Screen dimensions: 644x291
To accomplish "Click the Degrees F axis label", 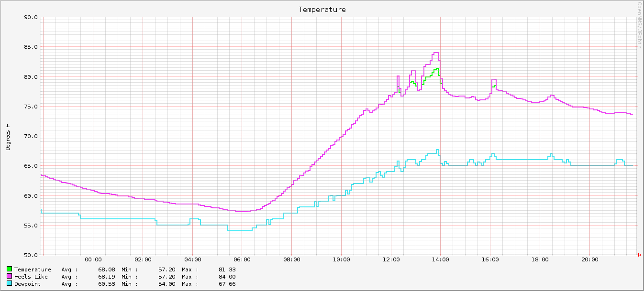I will point(7,136).
